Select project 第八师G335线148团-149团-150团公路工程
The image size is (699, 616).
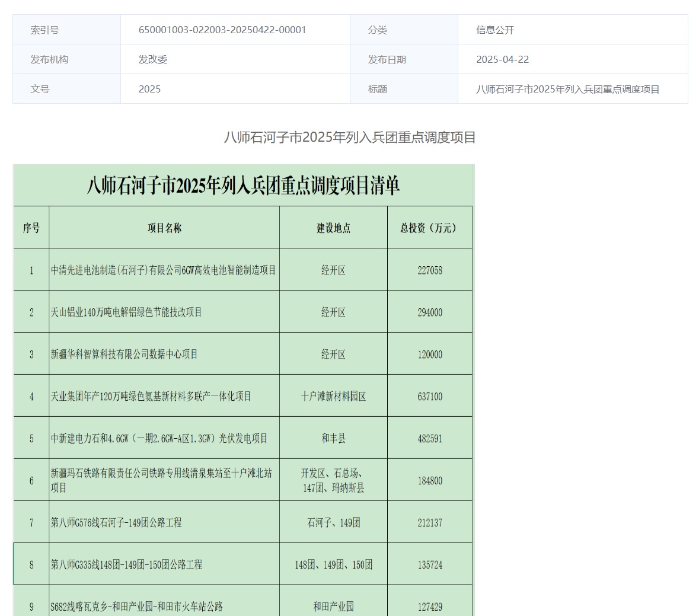126,565
